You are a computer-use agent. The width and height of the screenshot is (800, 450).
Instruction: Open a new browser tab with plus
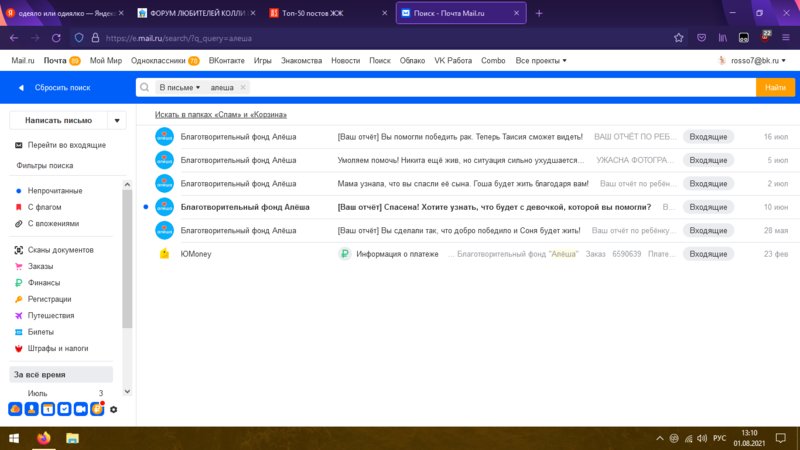tap(539, 13)
